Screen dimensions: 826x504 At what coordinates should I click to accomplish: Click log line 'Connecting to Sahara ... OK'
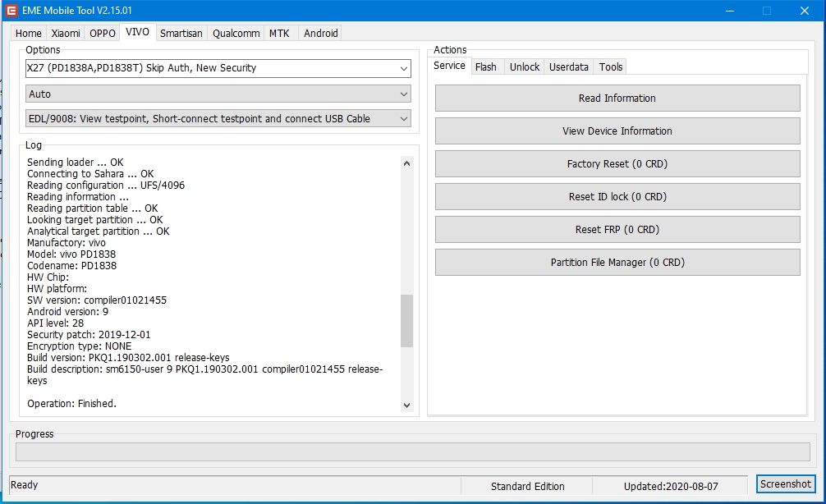[x=90, y=174]
